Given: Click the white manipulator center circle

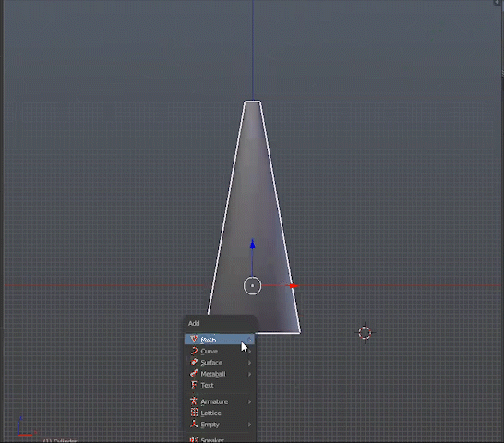Looking at the screenshot, I should (252, 286).
